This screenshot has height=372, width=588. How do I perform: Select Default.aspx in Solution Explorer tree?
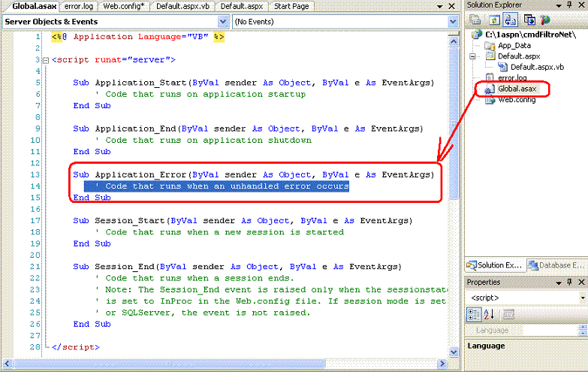point(519,56)
